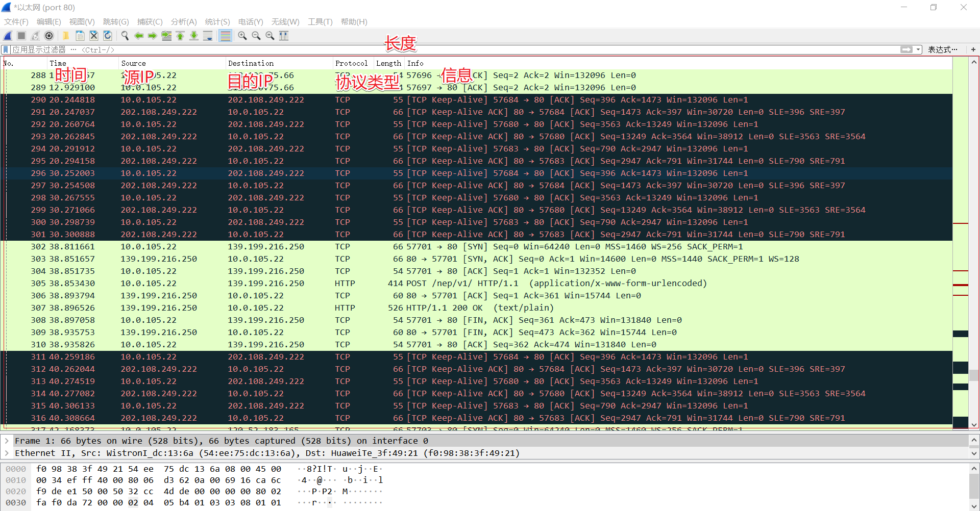Click hex pane scroll-up arrow
The height and width of the screenshot is (511, 980).
click(974, 468)
